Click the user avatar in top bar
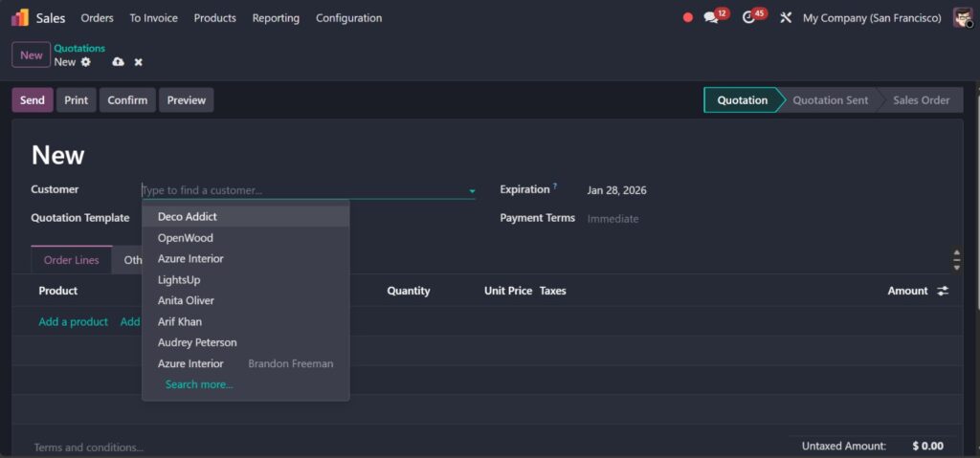Image resolution: width=980 pixels, height=458 pixels. pos(962,18)
